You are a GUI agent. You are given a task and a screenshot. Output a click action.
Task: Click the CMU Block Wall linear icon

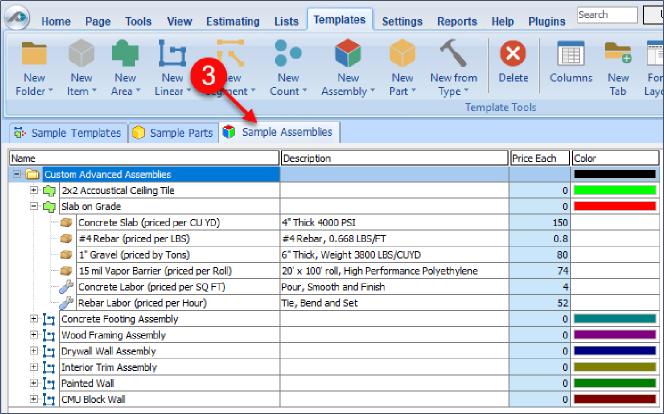pos(49,400)
